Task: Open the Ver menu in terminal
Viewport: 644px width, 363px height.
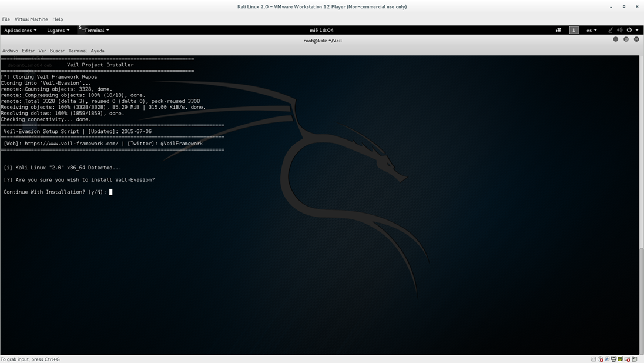Action: 42,51
